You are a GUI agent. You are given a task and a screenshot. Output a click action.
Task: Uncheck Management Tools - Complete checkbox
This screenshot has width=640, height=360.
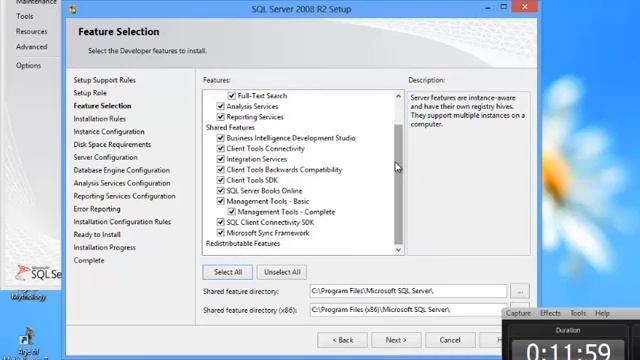(x=231, y=212)
